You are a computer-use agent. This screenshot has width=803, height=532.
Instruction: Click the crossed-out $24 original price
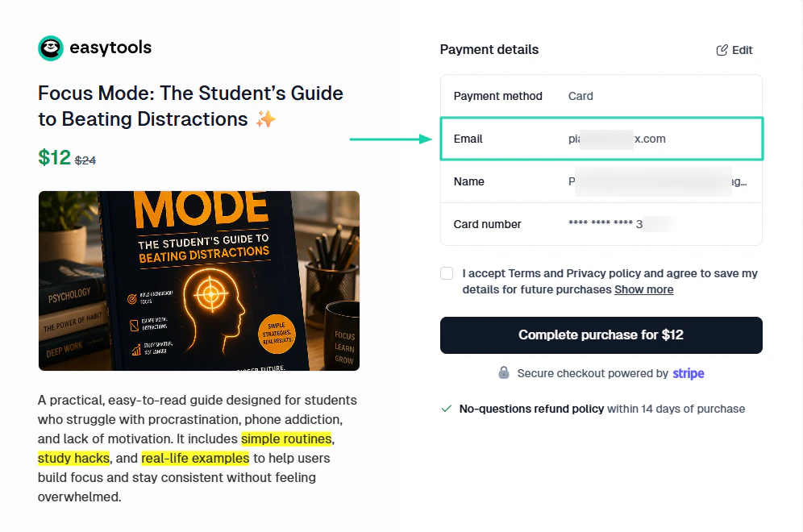[85, 160]
